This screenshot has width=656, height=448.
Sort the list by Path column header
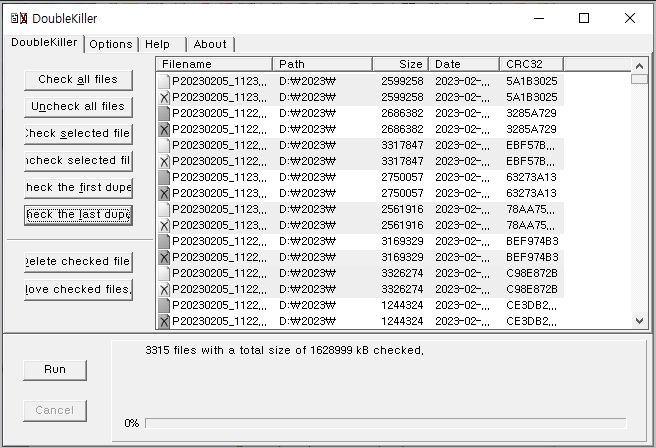click(x=323, y=64)
